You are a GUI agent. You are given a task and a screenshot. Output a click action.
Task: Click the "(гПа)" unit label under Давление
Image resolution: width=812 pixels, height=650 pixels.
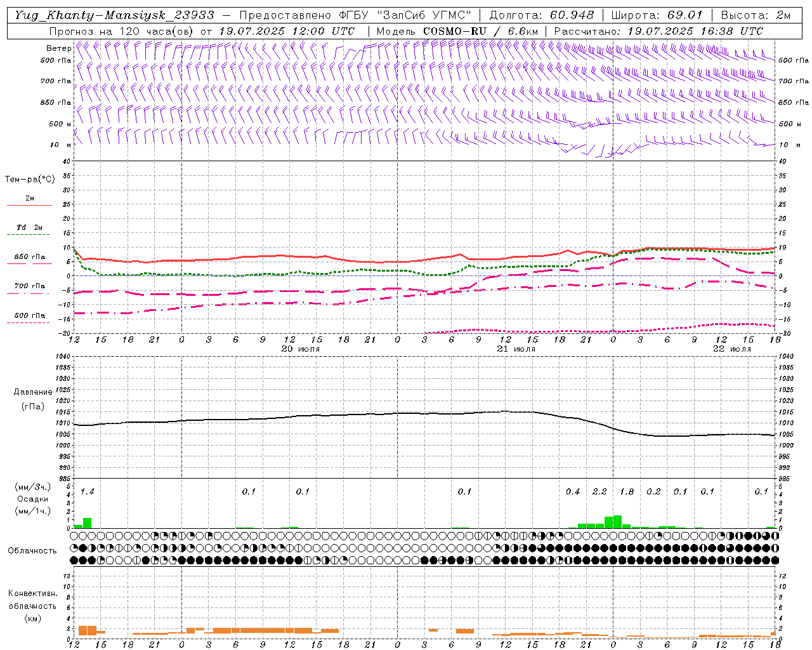pos(32,406)
